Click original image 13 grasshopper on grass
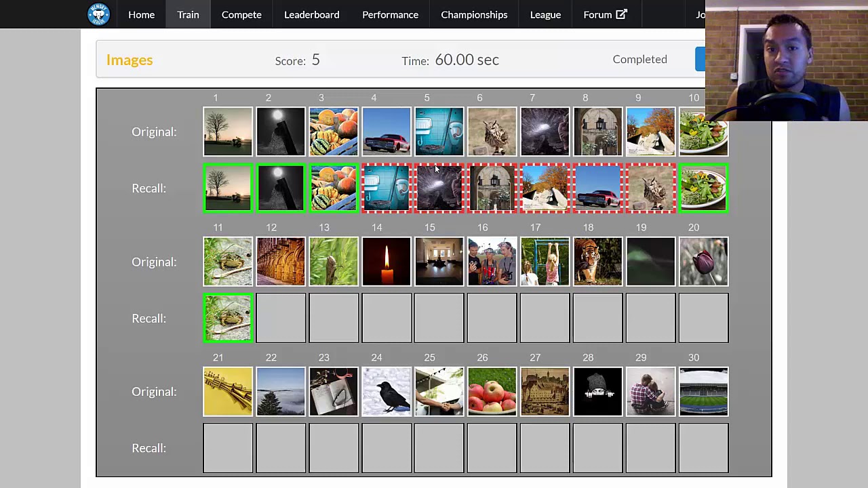This screenshot has width=868, height=488. click(x=334, y=262)
